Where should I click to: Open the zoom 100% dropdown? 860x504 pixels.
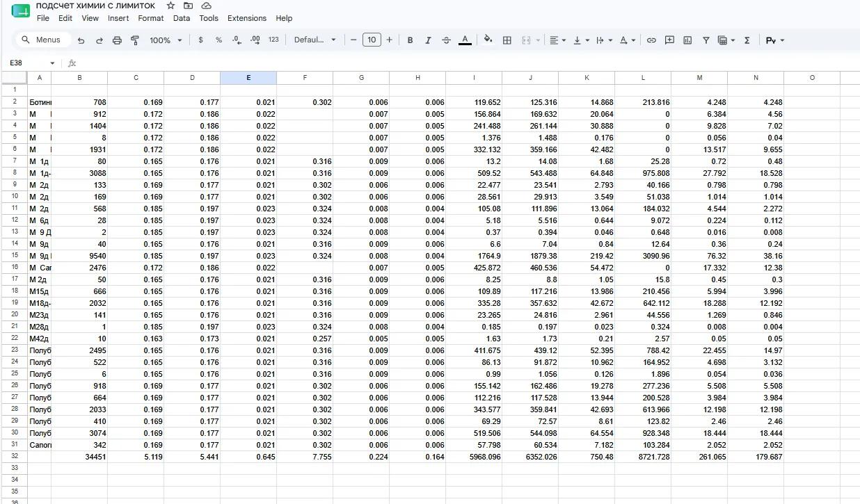[x=166, y=40]
